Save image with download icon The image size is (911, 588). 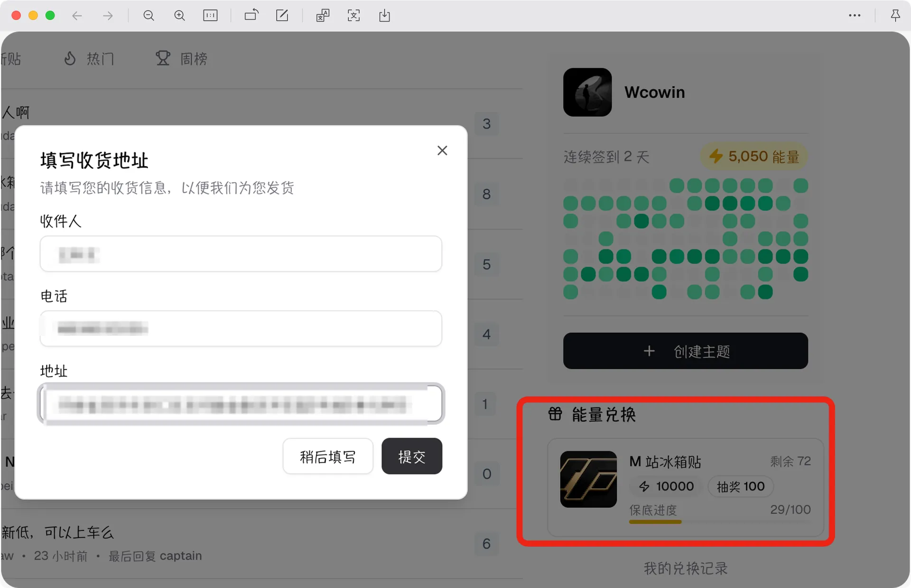point(384,16)
